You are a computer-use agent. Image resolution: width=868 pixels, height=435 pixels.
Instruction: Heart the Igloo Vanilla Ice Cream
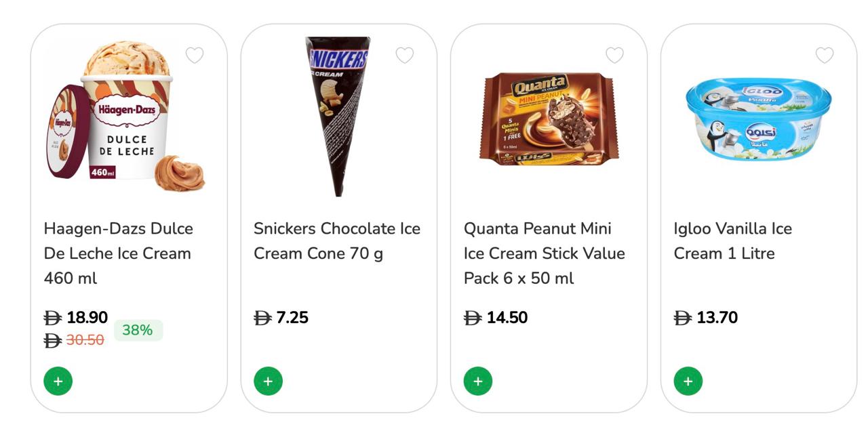coord(825,55)
